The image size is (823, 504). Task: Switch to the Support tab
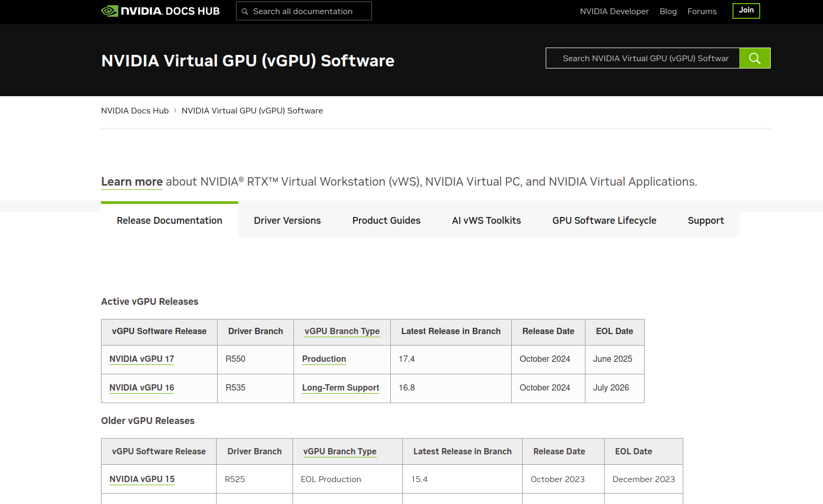pos(706,221)
